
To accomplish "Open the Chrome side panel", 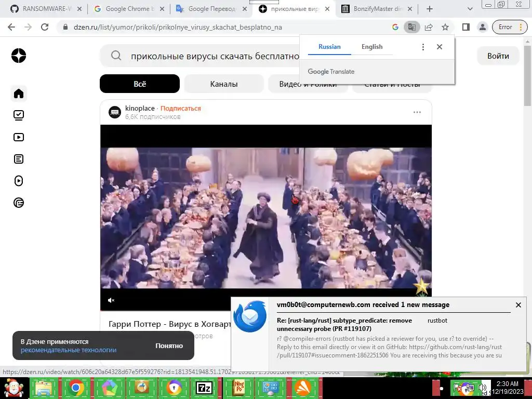I will coord(466,27).
